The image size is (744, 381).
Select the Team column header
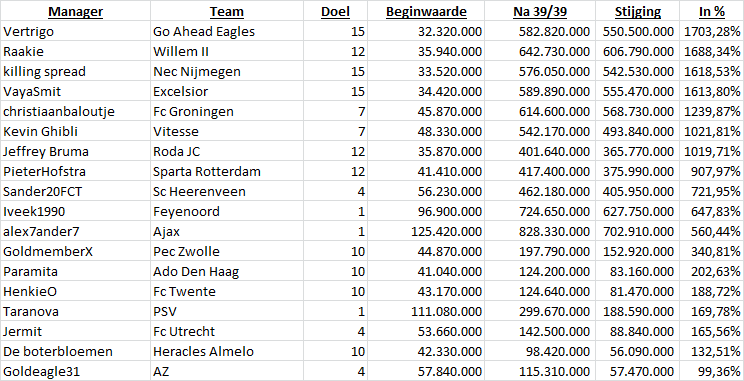[x=227, y=11]
